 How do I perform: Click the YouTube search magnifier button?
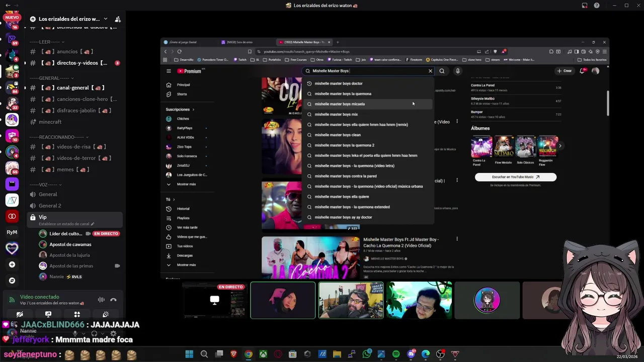(x=442, y=71)
